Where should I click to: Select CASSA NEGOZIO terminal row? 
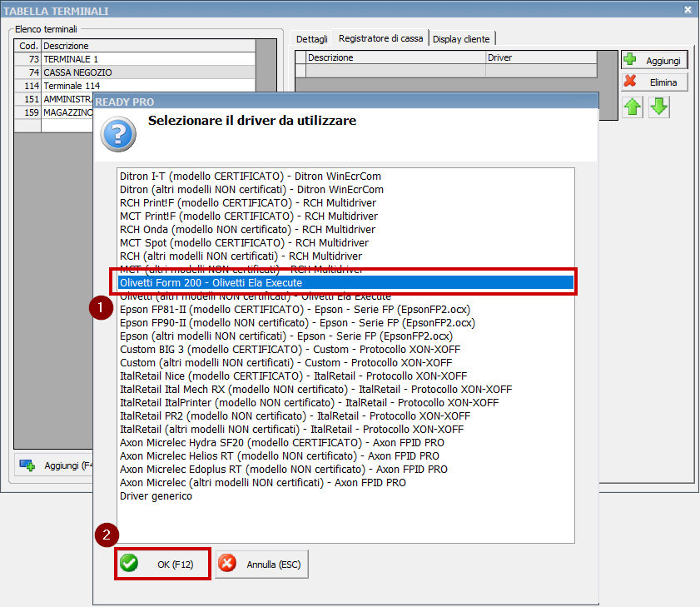[x=135, y=72]
